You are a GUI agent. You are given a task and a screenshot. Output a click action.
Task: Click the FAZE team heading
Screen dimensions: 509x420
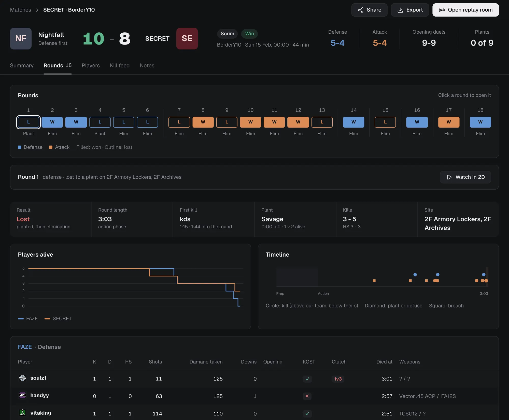tap(25, 347)
